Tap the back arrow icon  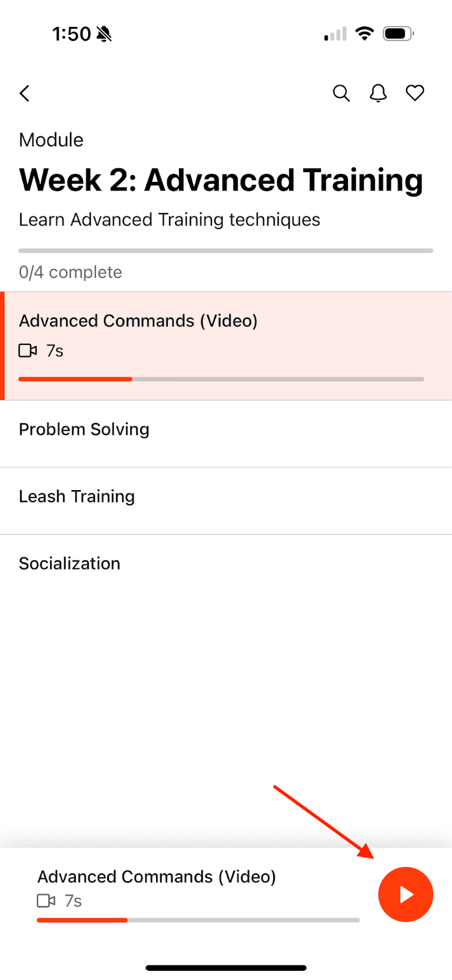tap(24, 93)
